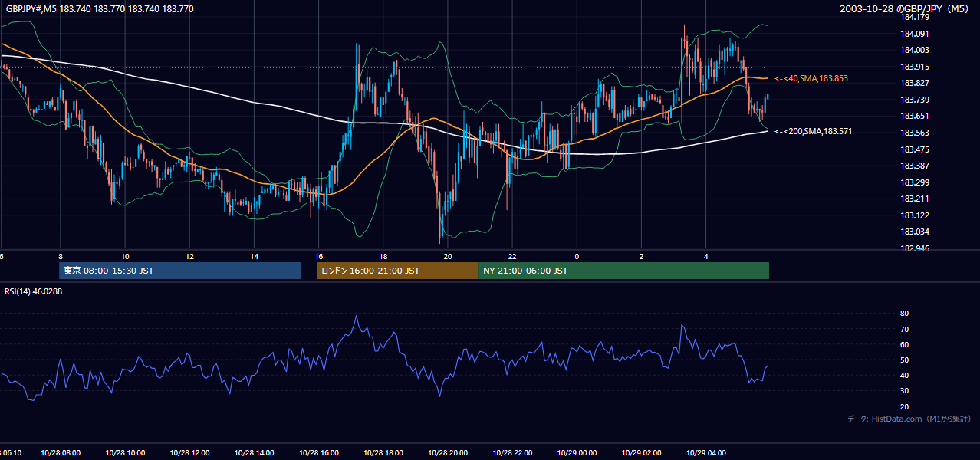Image resolution: width=980 pixels, height=460 pixels.
Task: Click the 183.299 price axis value
Action: pos(915,182)
